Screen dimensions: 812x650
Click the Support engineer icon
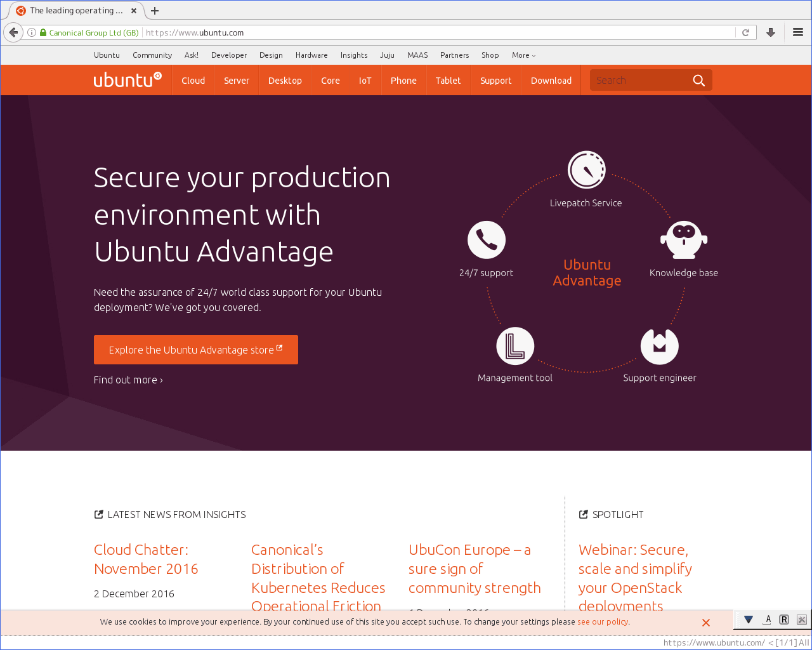pyautogui.click(x=660, y=346)
